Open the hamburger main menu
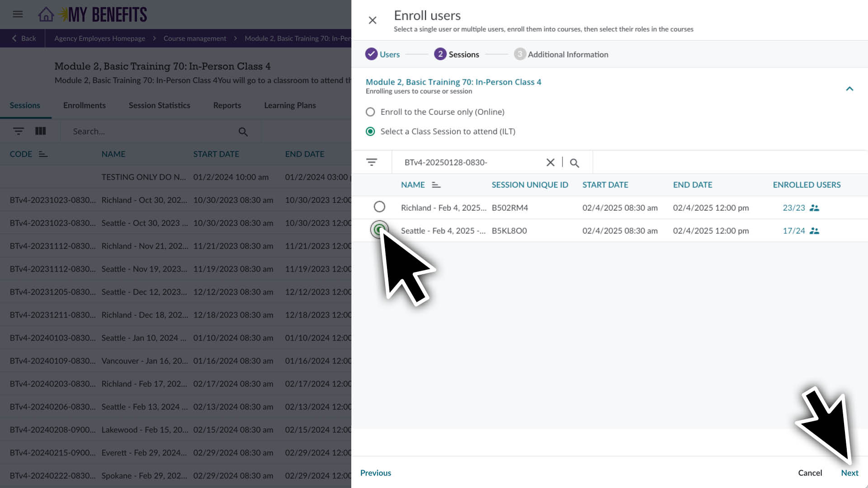The image size is (868, 488). click(x=18, y=14)
